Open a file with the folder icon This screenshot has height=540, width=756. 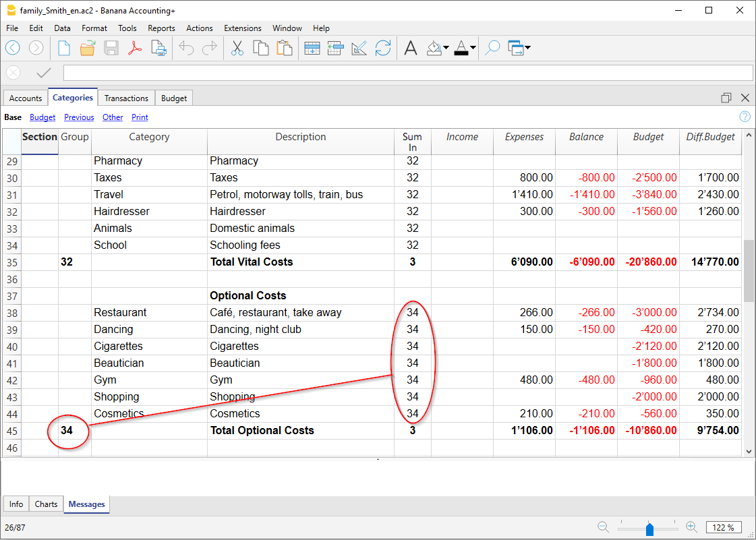pyautogui.click(x=87, y=49)
